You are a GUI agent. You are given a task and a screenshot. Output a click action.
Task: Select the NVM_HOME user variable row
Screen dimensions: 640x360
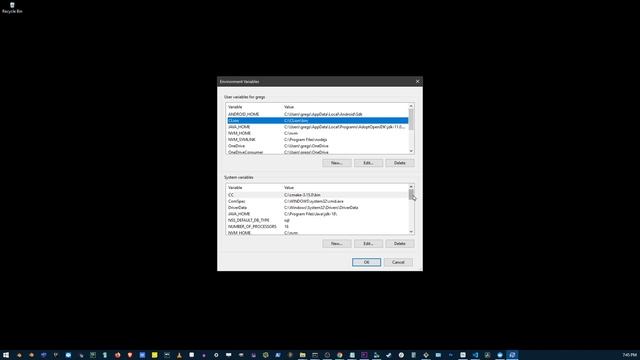[x=318, y=133]
